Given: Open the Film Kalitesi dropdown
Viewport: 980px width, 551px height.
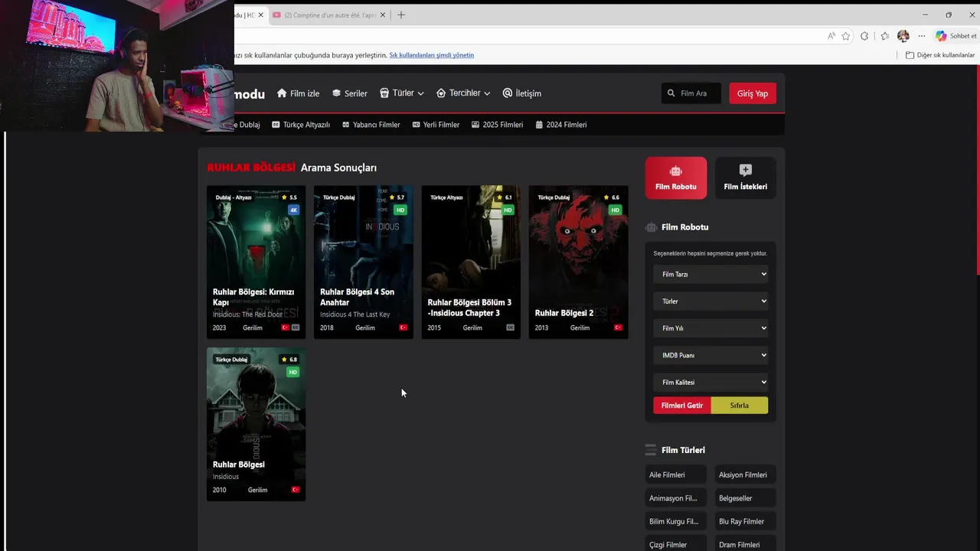Looking at the screenshot, I should click(710, 382).
